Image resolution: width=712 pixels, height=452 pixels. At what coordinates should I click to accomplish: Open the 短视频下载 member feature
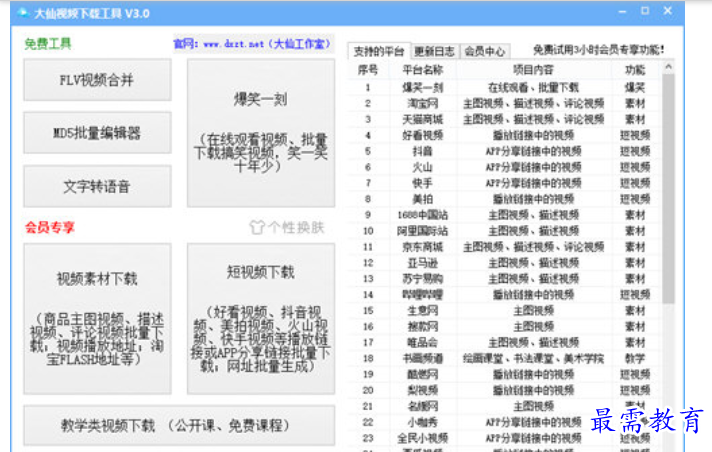tap(261, 318)
